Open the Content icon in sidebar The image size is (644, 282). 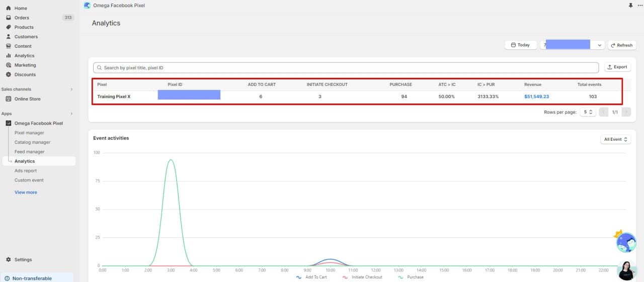[x=9, y=46]
